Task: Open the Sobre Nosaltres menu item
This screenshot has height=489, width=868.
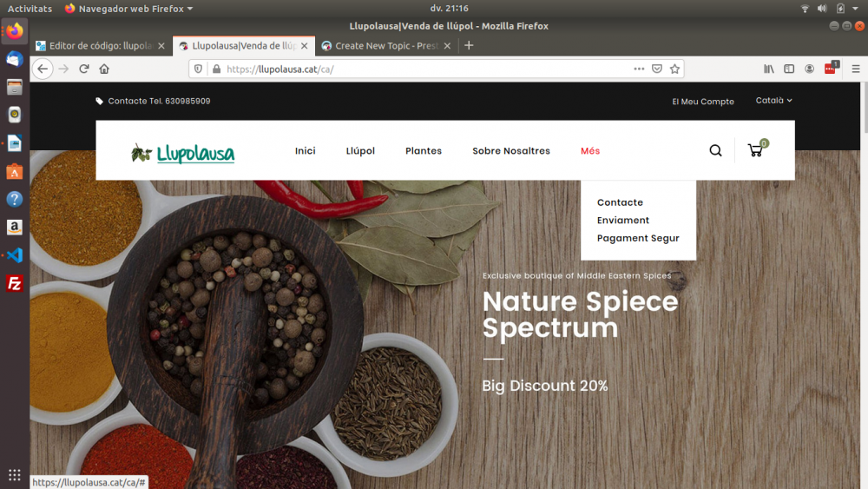Action: (511, 150)
